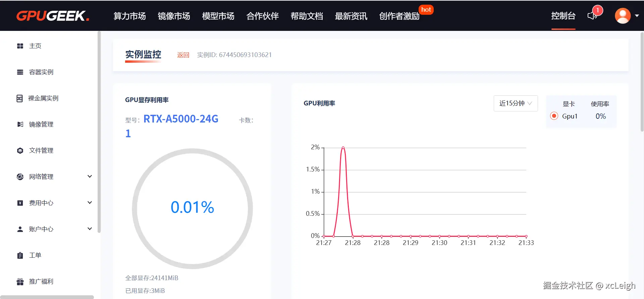The width and height of the screenshot is (644, 299).
Task: Expand the 网络管理 submenu chevron
Action: point(90,177)
